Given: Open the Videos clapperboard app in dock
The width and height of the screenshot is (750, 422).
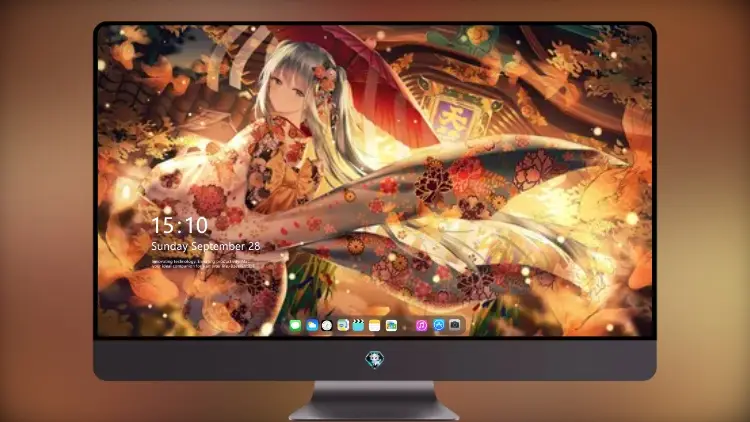Looking at the screenshot, I should (x=358, y=325).
